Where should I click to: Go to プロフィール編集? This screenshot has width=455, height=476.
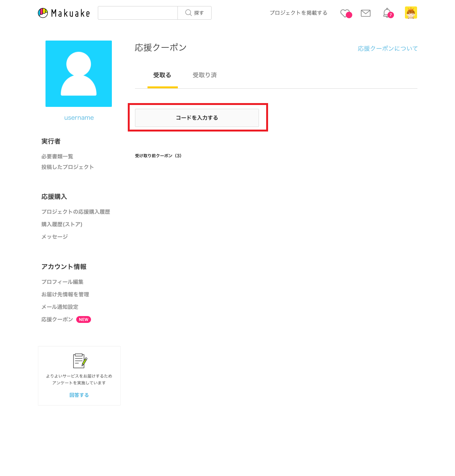(63, 282)
